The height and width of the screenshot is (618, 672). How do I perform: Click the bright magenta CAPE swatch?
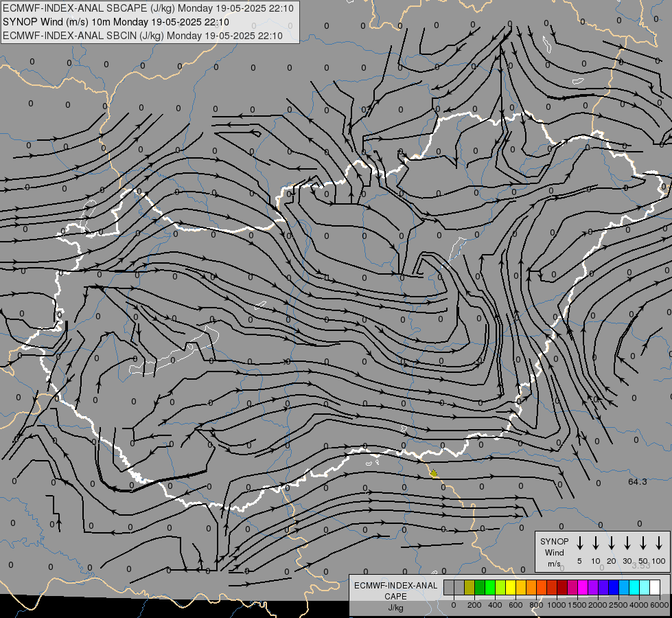583,587
